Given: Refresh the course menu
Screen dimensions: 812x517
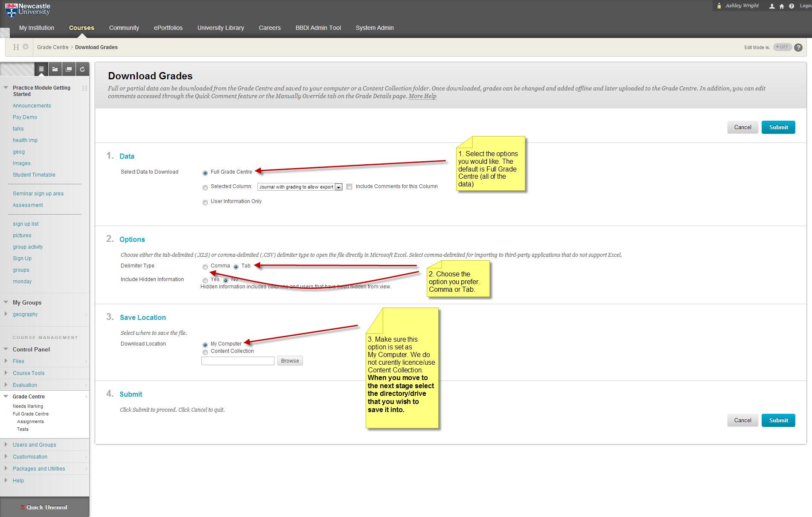Looking at the screenshot, I should tap(82, 69).
